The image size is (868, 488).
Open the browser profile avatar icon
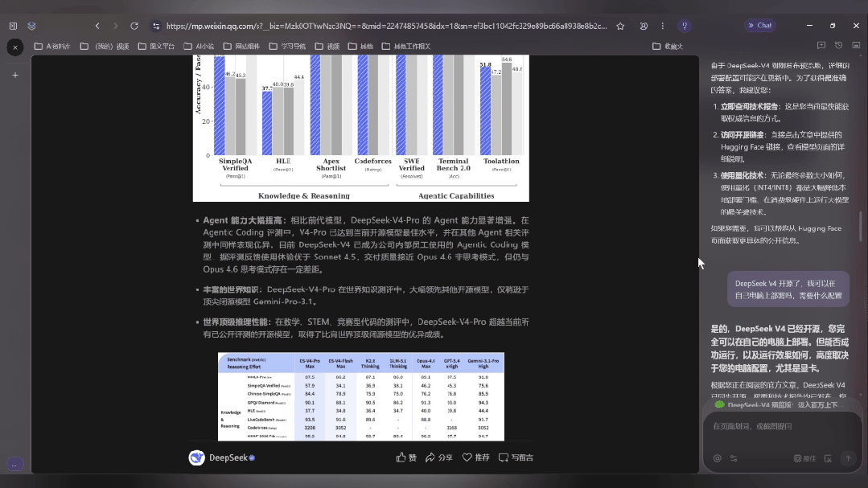pos(644,26)
